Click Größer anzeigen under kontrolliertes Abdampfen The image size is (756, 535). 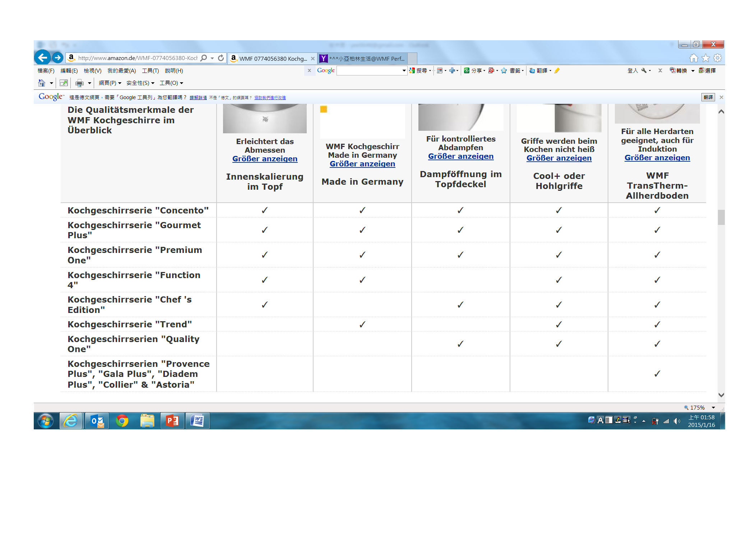coord(461,156)
